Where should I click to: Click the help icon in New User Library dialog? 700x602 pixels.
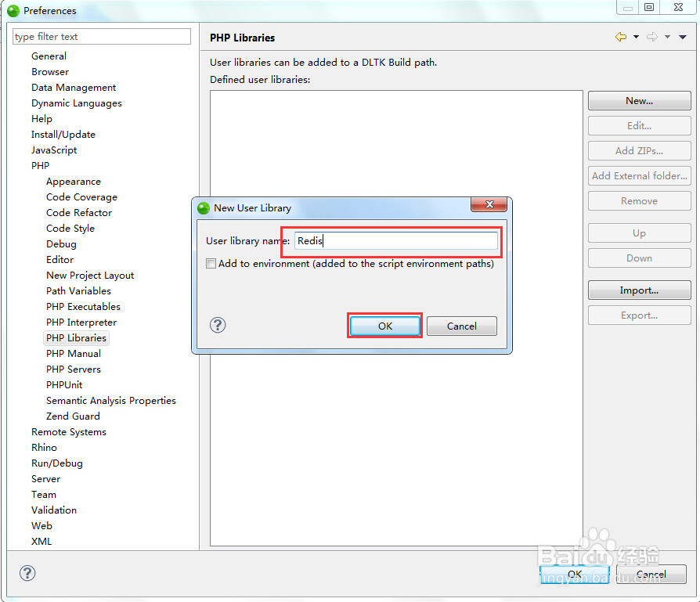(x=218, y=325)
